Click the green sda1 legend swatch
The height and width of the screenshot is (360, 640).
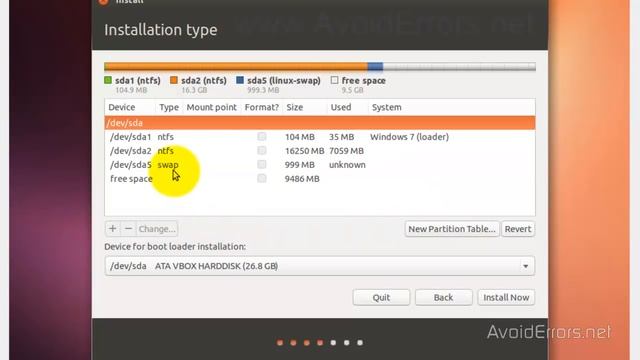pyautogui.click(x=108, y=80)
